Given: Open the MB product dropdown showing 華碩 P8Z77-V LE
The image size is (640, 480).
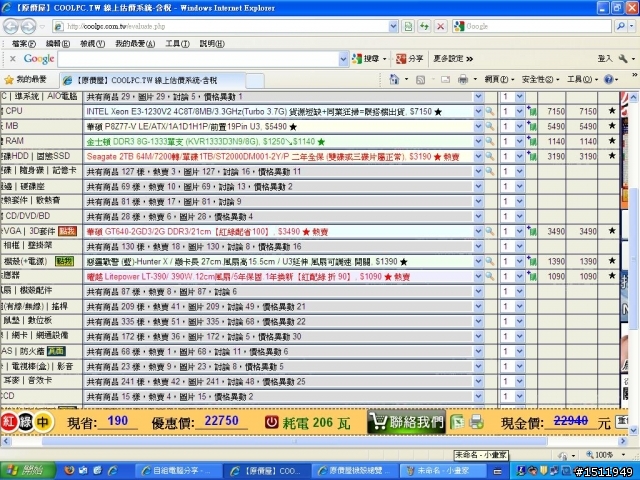Looking at the screenshot, I should [x=478, y=127].
